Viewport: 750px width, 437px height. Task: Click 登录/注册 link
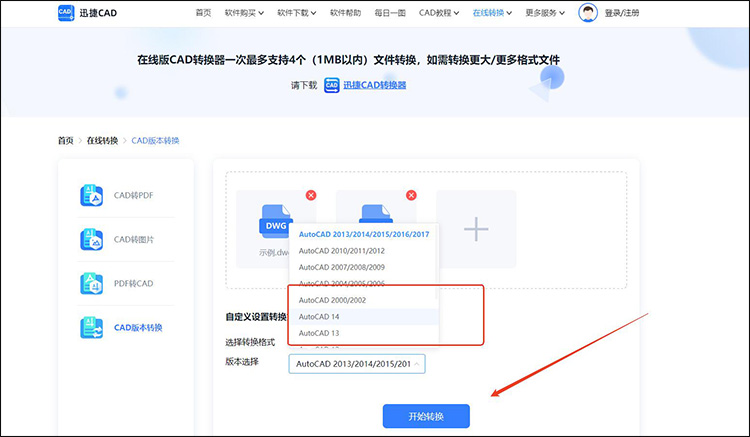622,13
